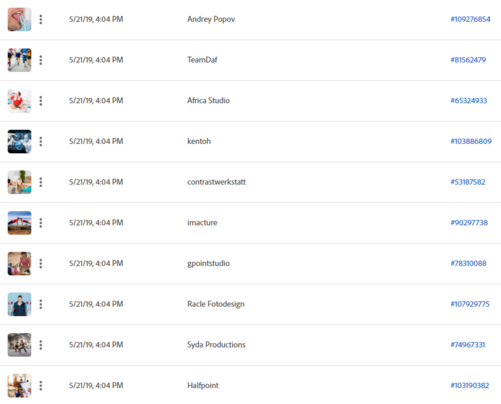Open more options menu for Andrey Popov row

click(41, 19)
